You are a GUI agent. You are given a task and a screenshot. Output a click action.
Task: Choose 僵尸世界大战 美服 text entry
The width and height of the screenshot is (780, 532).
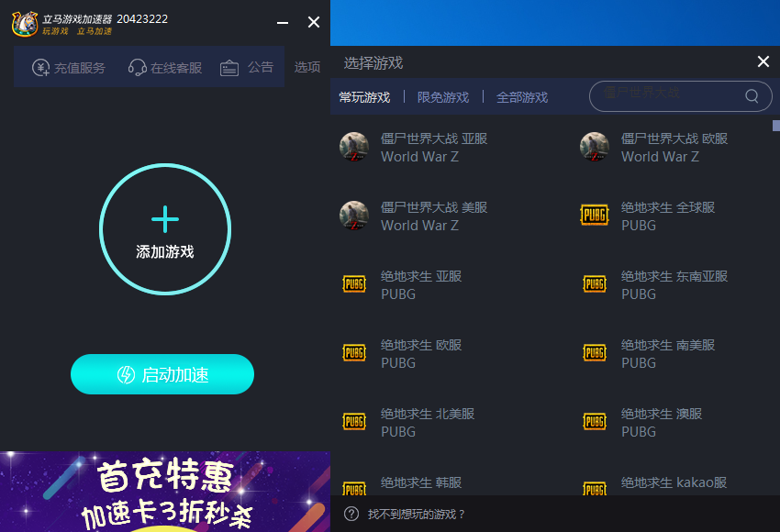[x=434, y=216]
